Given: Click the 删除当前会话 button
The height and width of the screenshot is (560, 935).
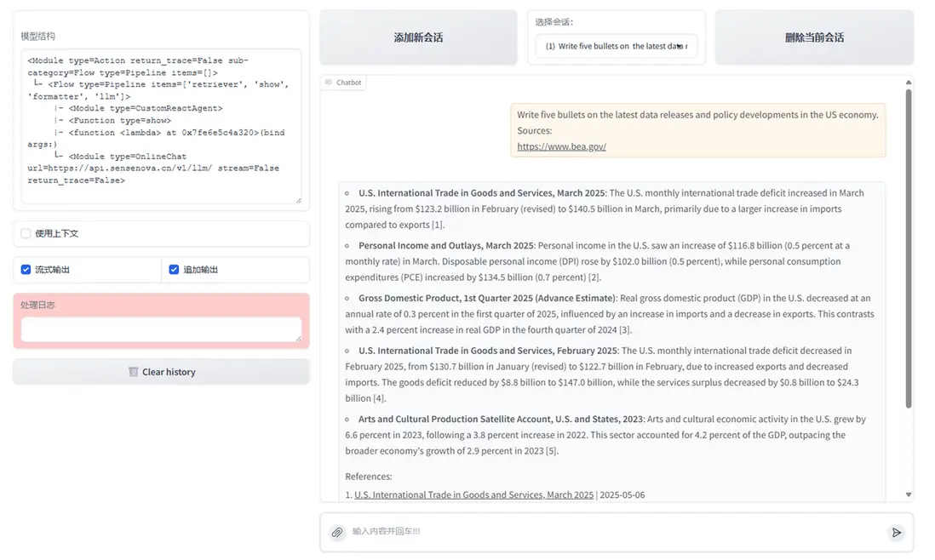Looking at the screenshot, I should [x=814, y=37].
